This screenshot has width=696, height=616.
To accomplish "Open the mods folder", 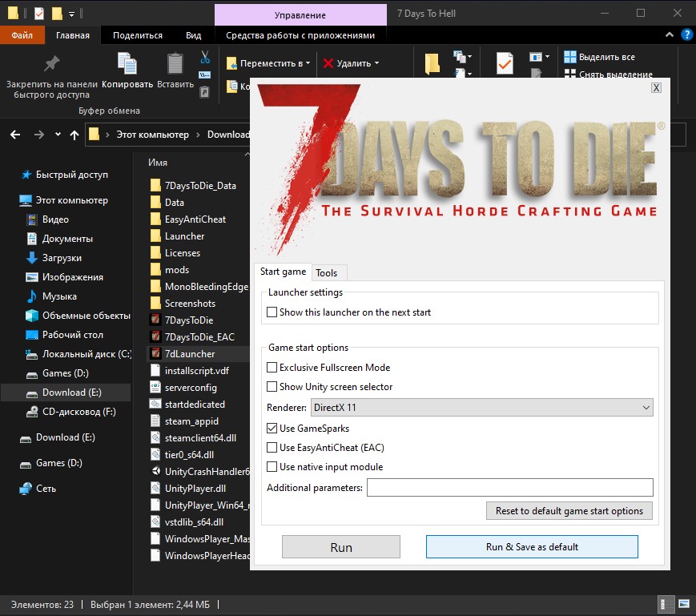I will (x=170, y=270).
